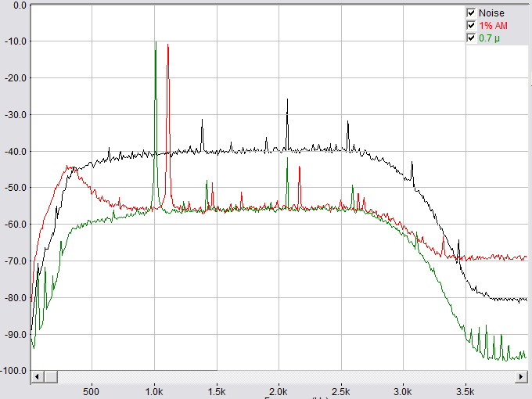The height and width of the screenshot is (399, 532).
Task: Click the green '0.7 µ' legend text
Action: pyautogui.click(x=490, y=38)
